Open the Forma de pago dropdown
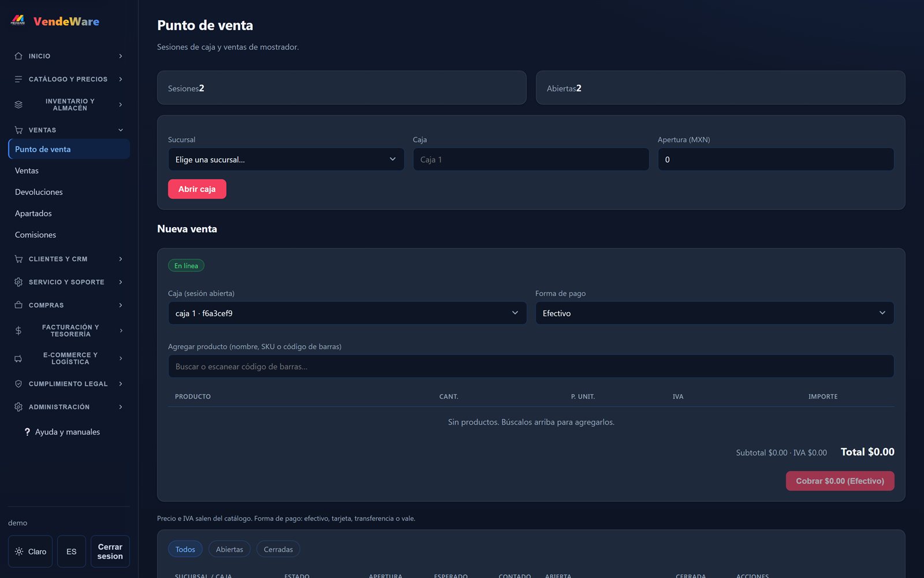This screenshot has width=924, height=578. point(714,313)
